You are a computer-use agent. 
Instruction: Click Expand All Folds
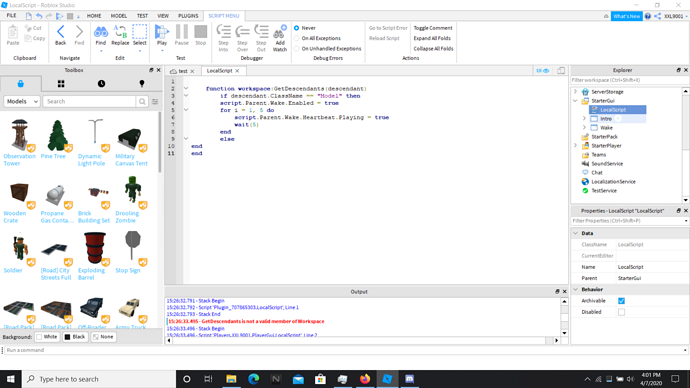pos(432,38)
